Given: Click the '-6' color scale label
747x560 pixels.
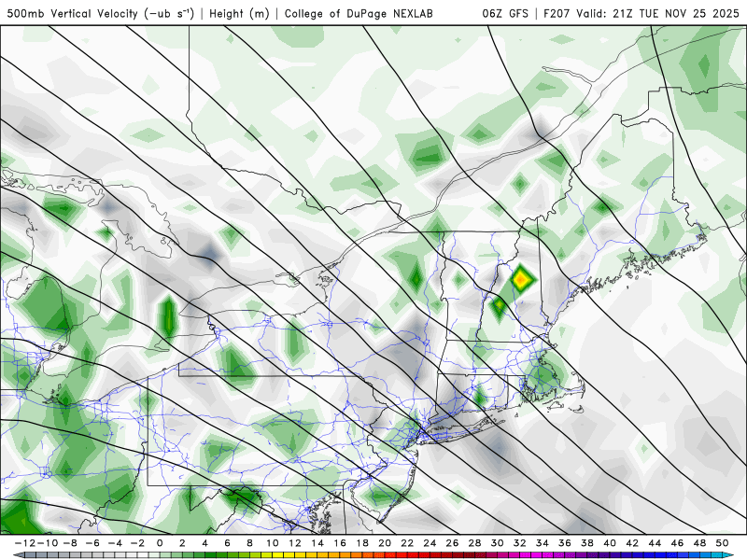Looking at the screenshot, I should click(92, 543).
